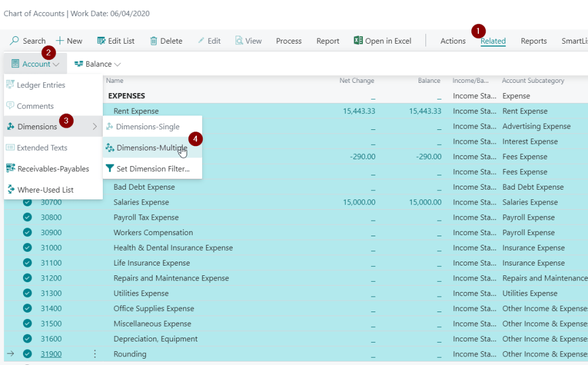Click Set Dimension Filter funnel icon
Viewport: 588px width, 365px height.
click(x=110, y=168)
